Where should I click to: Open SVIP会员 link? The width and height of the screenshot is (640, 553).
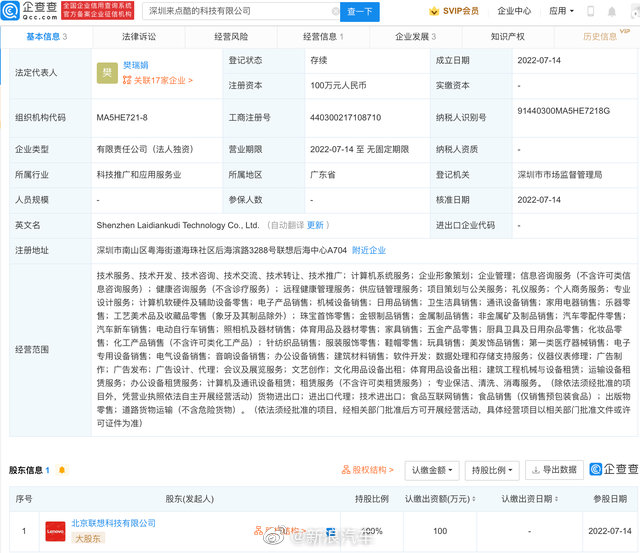tap(461, 11)
